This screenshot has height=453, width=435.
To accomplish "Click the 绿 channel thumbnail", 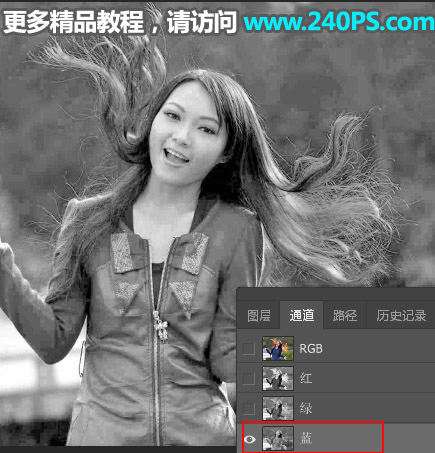I will (278, 408).
